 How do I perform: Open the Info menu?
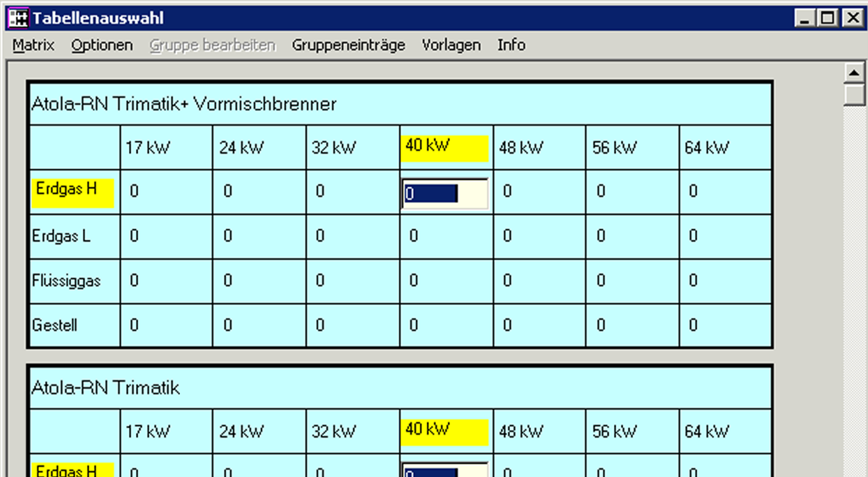pyautogui.click(x=511, y=45)
